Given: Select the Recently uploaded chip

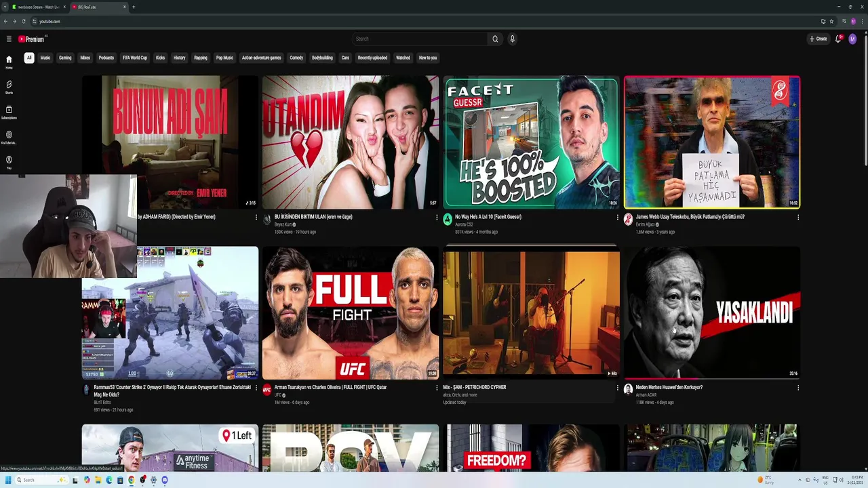Looking at the screenshot, I should [x=373, y=58].
